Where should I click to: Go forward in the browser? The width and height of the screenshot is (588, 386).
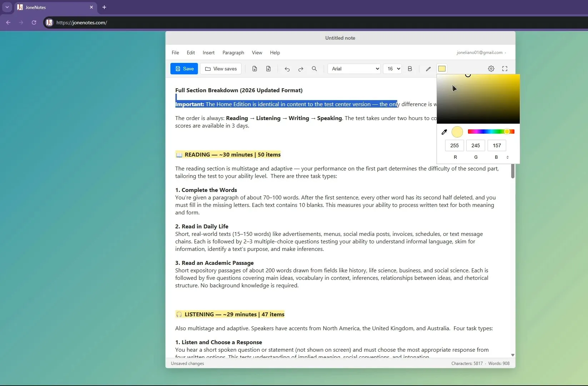pos(21,23)
